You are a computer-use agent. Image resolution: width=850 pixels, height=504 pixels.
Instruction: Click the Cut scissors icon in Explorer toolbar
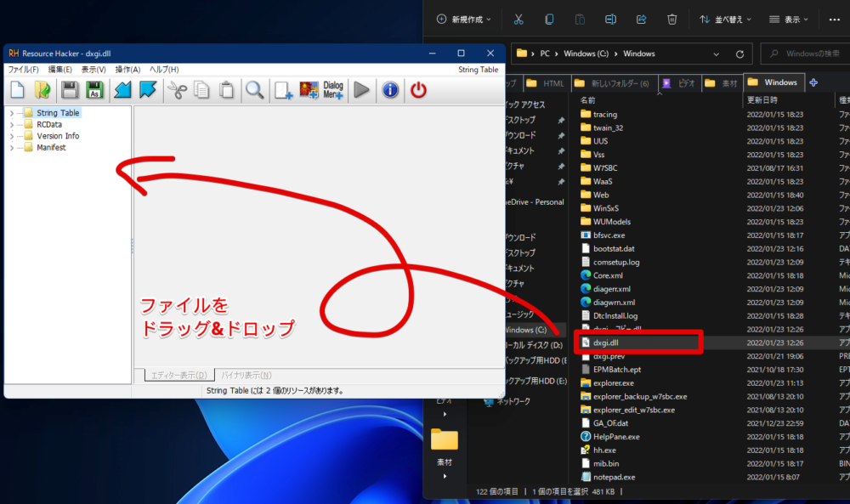tap(518, 20)
